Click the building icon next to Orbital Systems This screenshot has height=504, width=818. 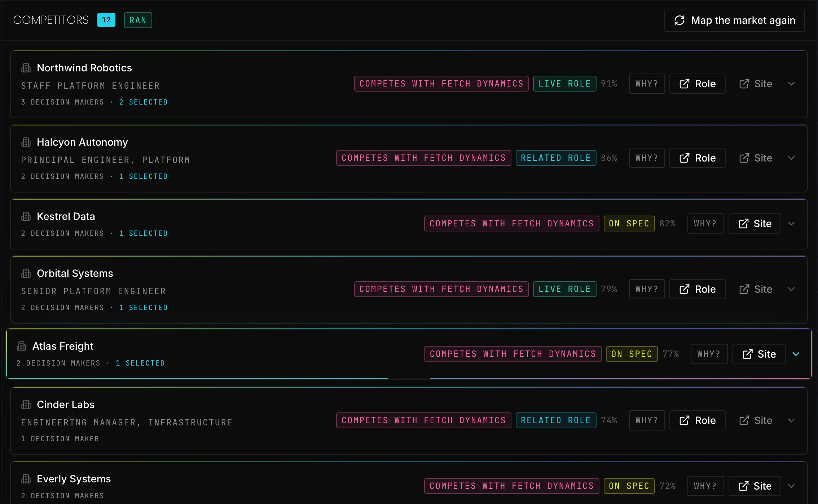click(26, 273)
